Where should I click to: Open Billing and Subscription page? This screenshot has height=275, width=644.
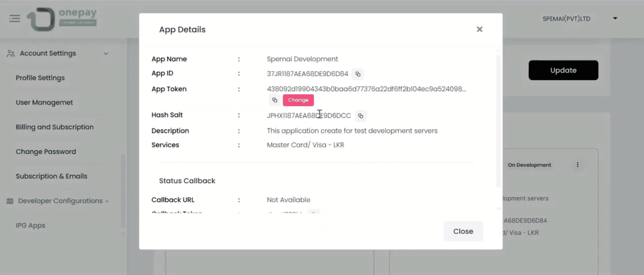[55, 127]
